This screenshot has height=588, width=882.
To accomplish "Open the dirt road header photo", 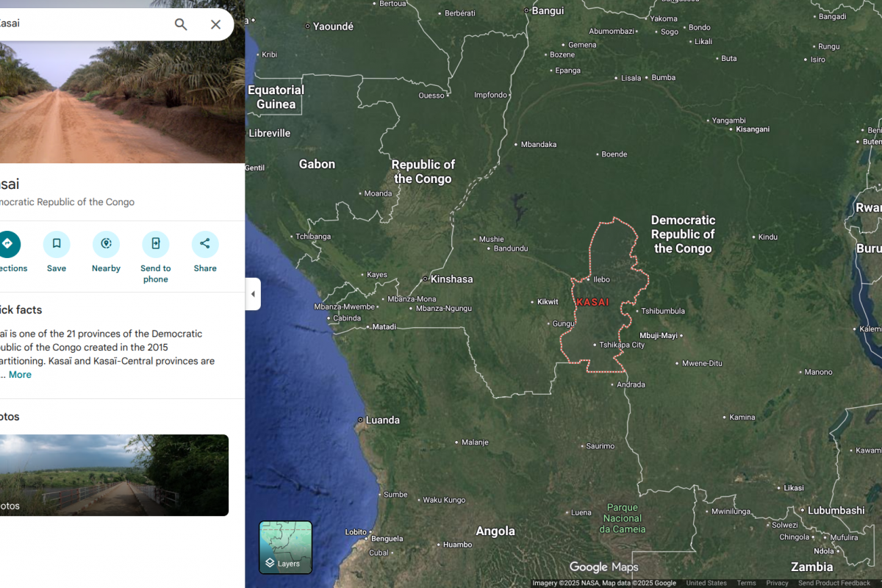I will [x=122, y=101].
